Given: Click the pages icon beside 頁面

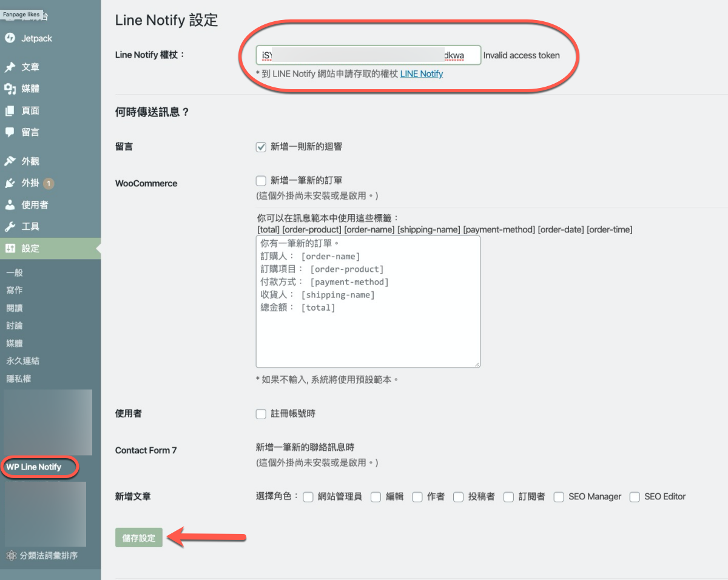Looking at the screenshot, I should [10, 110].
